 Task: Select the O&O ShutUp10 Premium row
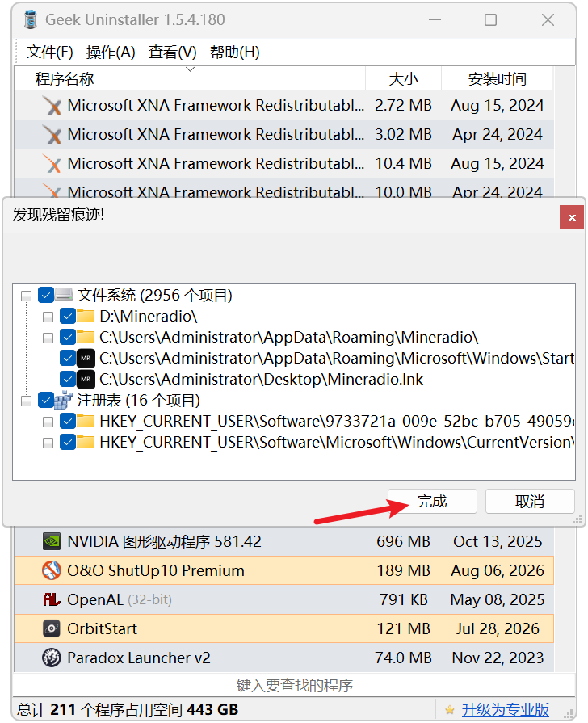coord(284,570)
